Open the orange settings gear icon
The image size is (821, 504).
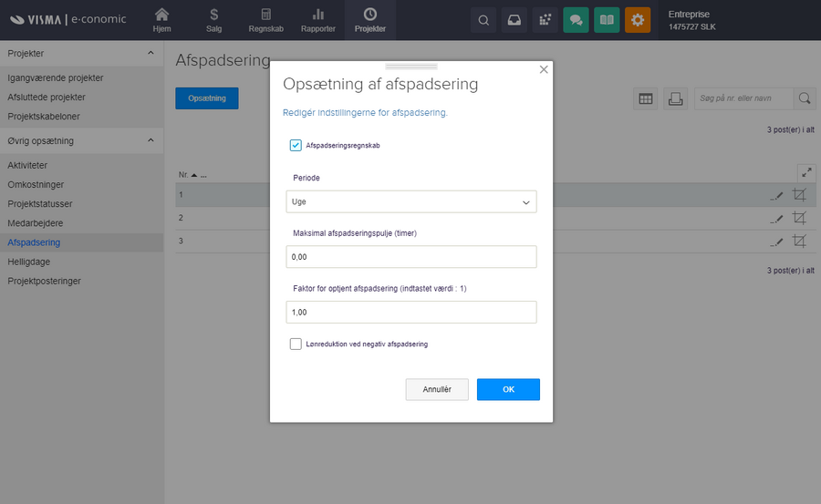[x=638, y=20]
